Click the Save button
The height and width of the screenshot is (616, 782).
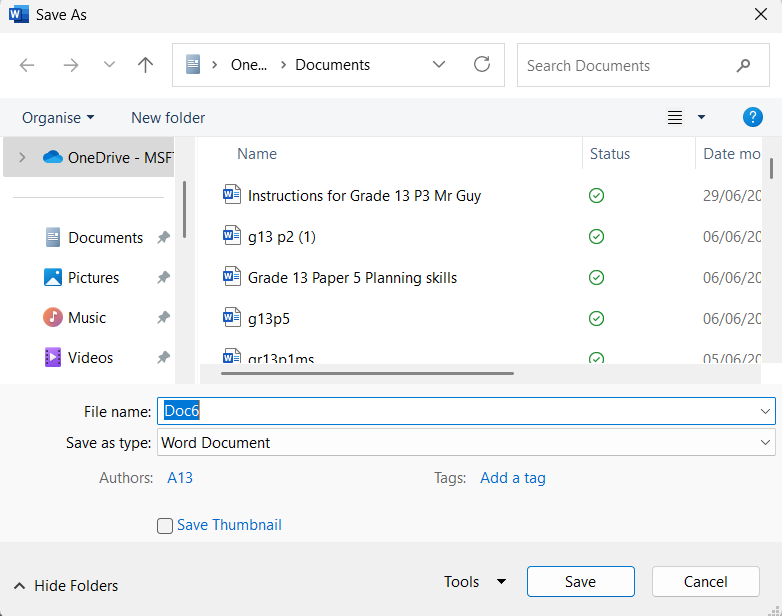coord(581,582)
